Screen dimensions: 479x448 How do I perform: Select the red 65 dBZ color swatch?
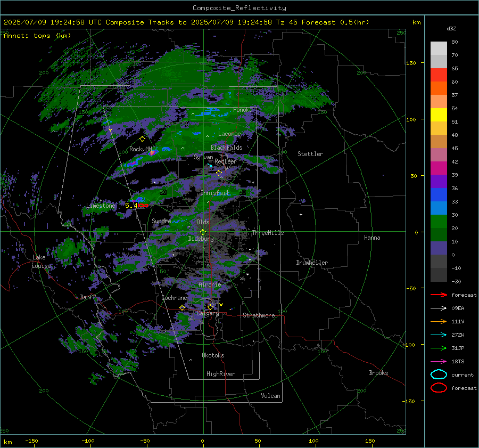pos(439,75)
